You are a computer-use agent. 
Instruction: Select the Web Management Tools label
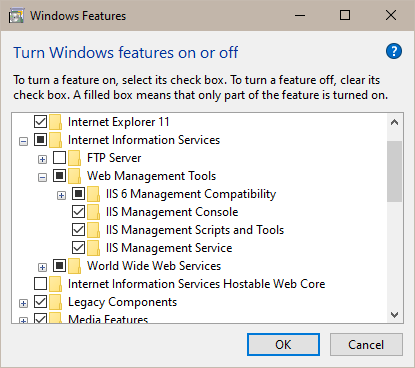coord(152,176)
